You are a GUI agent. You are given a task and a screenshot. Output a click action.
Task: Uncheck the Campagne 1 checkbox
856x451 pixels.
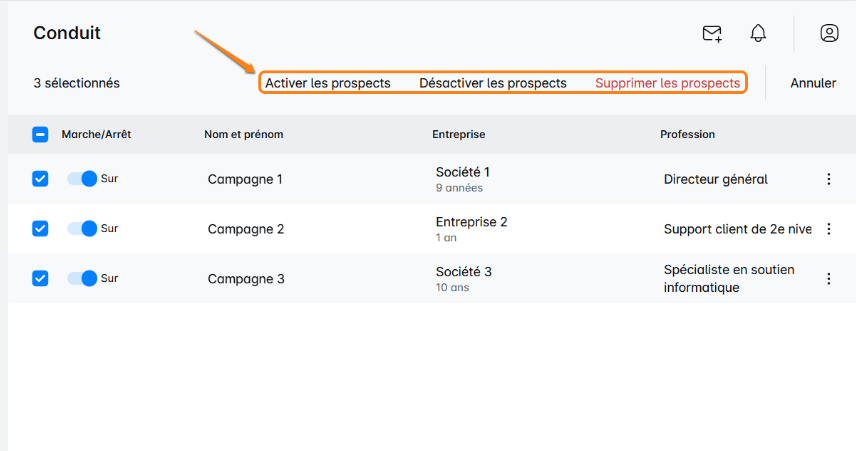tap(40, 179)
